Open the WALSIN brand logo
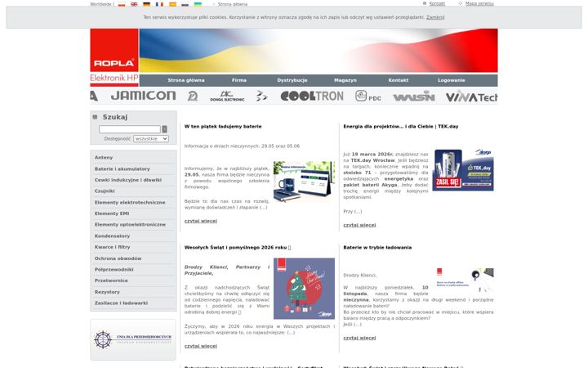The image size is (588, 368). tap(414, 96)
